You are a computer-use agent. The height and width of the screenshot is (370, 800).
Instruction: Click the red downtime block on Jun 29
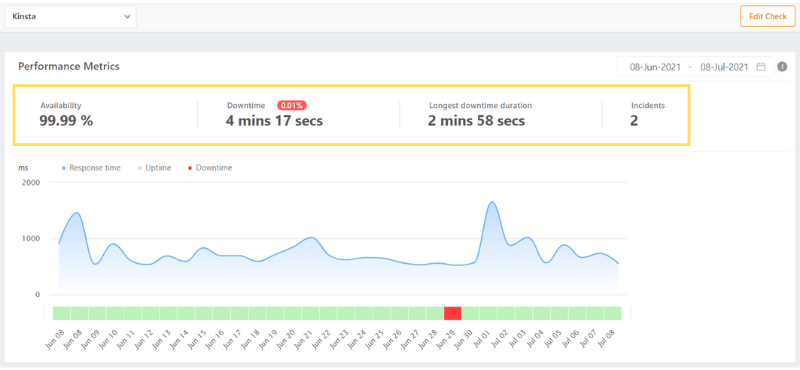(x=453, y=313)
